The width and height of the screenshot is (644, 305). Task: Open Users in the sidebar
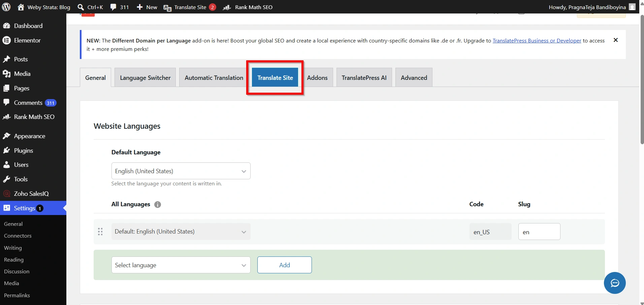pos(33,165)
